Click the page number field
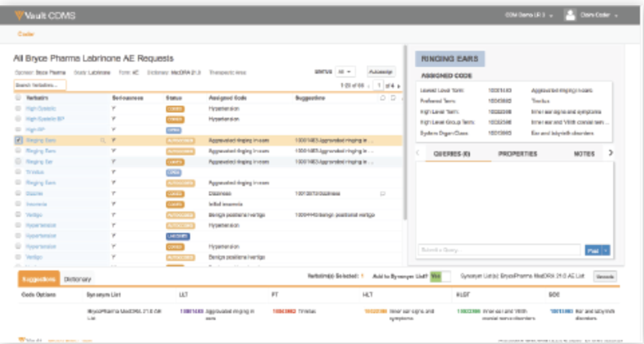 pos(378,86)
